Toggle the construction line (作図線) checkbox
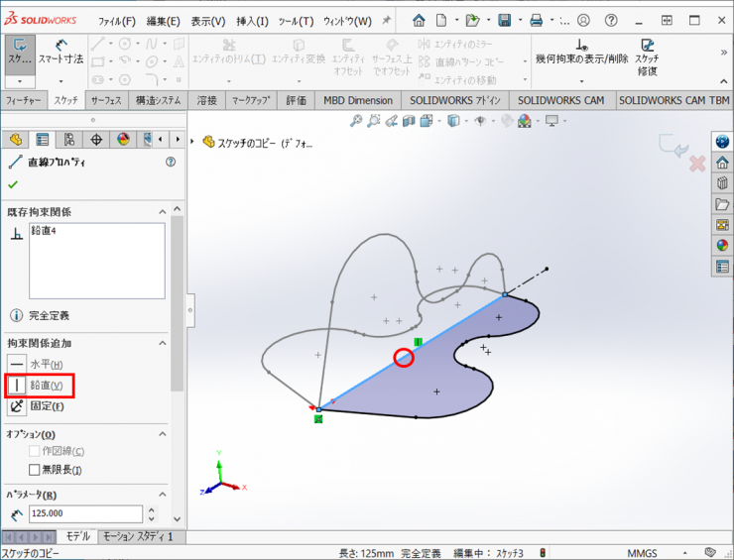 (35, 451)
